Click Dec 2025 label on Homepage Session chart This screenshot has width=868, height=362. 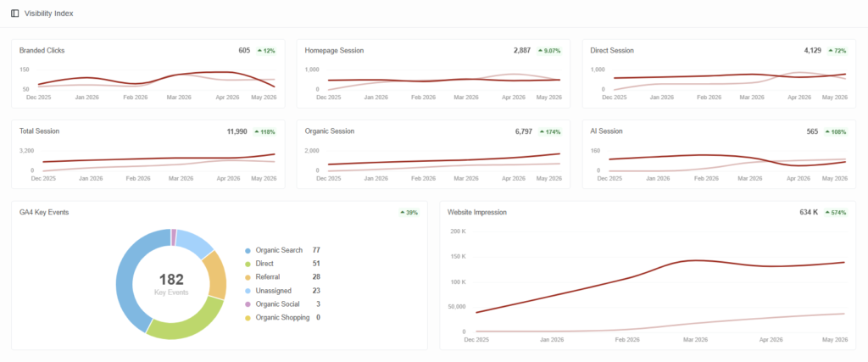[x=326, y=97]
